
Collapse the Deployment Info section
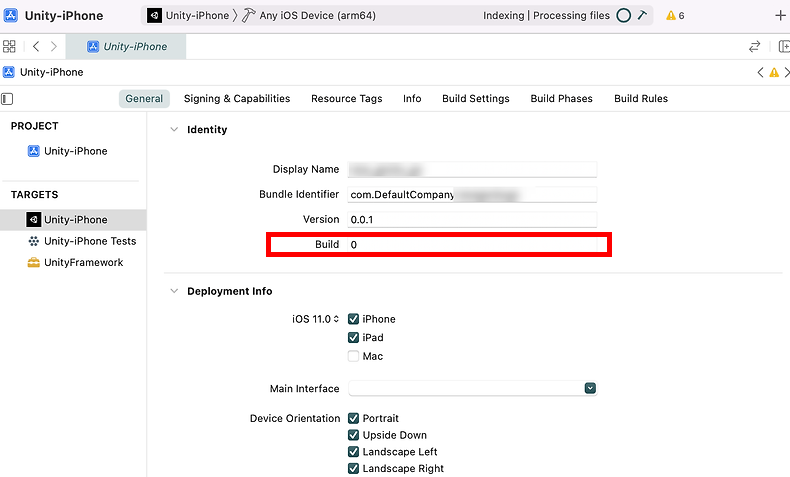coord(174,291)
